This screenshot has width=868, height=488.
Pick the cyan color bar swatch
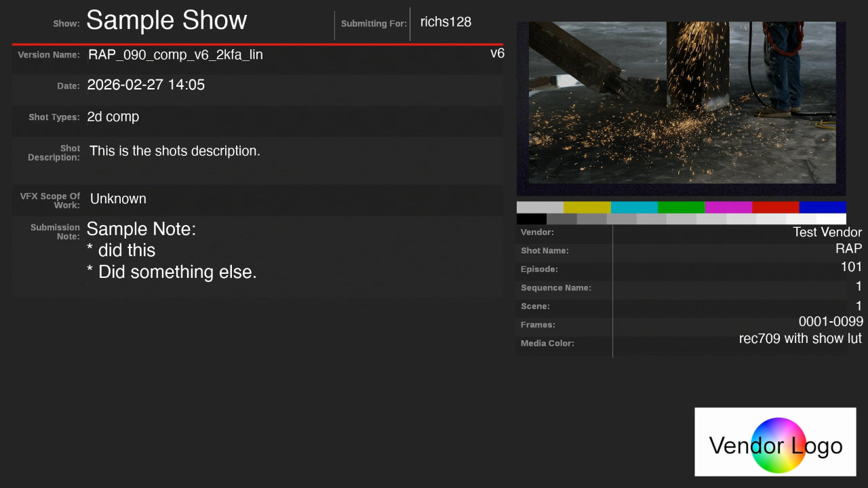click(634, 207)
